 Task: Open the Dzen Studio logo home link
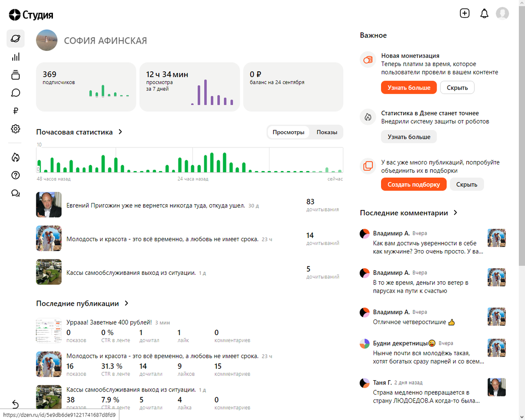(31, 15)
